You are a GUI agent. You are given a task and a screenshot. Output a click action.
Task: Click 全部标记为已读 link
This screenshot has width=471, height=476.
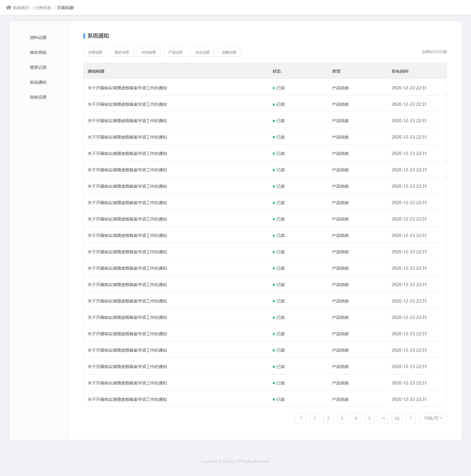pos(434,52)
